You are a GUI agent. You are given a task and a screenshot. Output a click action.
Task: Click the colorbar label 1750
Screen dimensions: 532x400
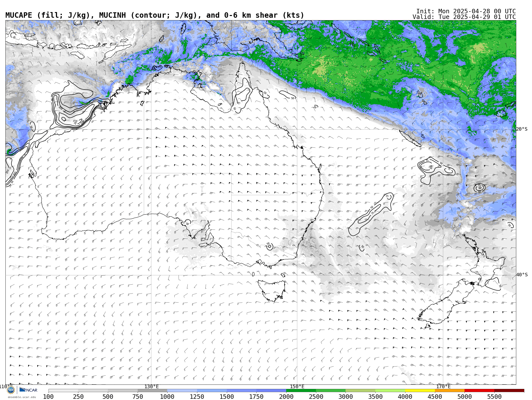[x=256, y=397]
